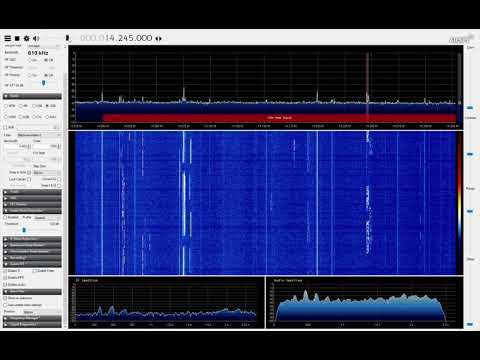The width and height of the screenshot is (480, 360).
Task: Expand the Frequency Manager panel
Action: tap(32, 318)
